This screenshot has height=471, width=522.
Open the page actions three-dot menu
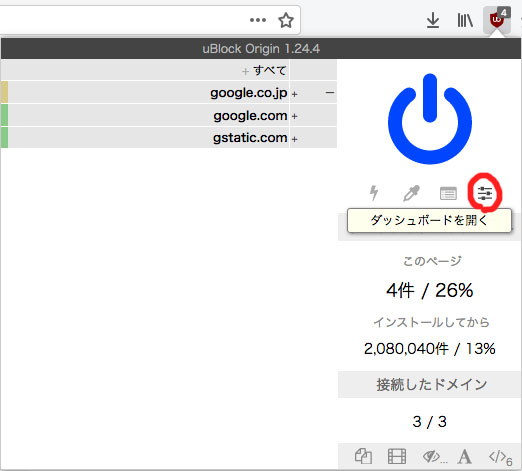coord(258,20)
